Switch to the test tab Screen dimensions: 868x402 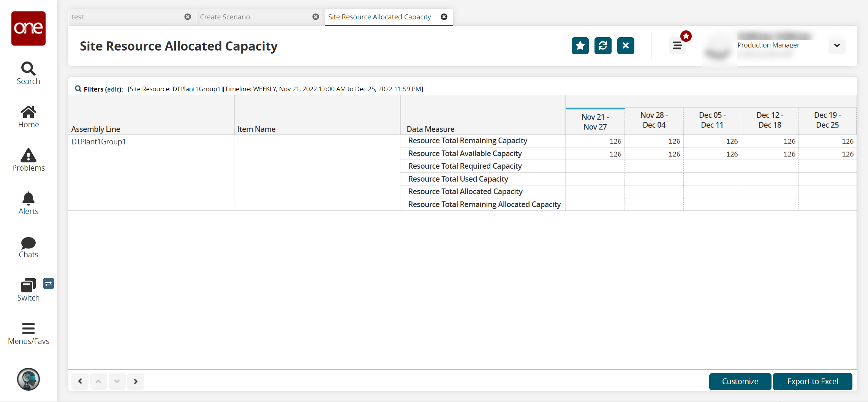(78, 17)
